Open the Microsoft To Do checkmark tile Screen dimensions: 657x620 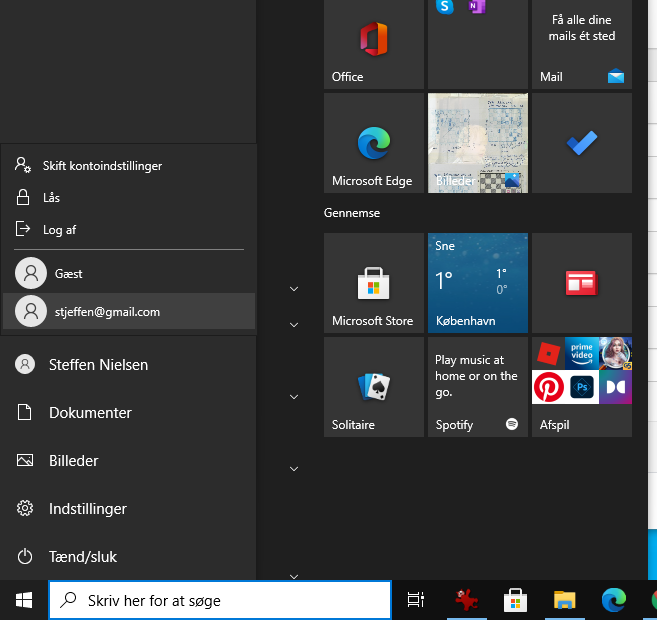click(582, 143)
